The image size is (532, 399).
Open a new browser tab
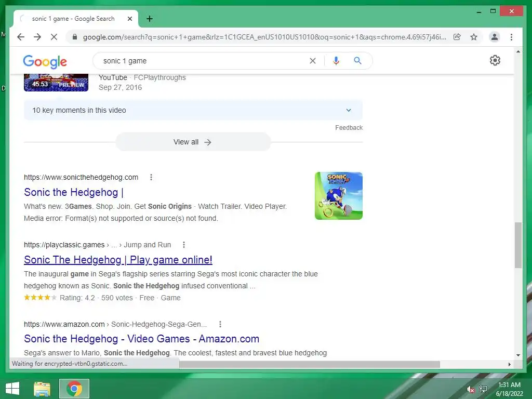(149, 19)
